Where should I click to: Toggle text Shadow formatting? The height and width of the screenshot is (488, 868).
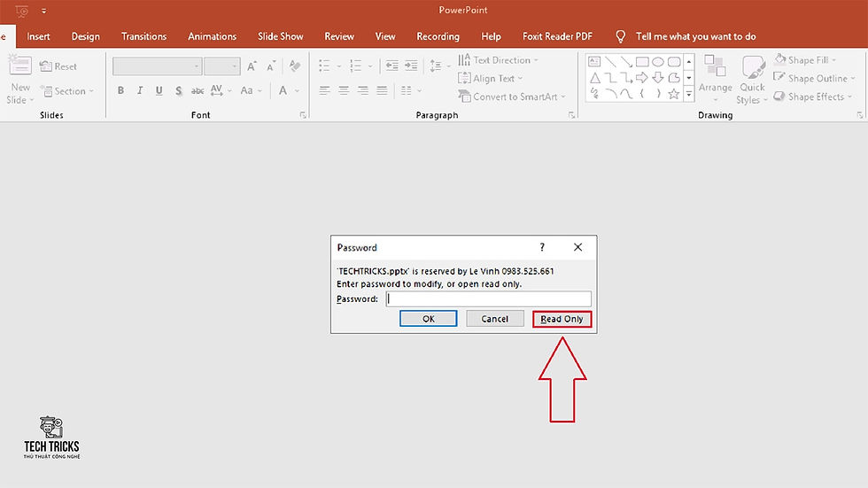tap(178, 90)
